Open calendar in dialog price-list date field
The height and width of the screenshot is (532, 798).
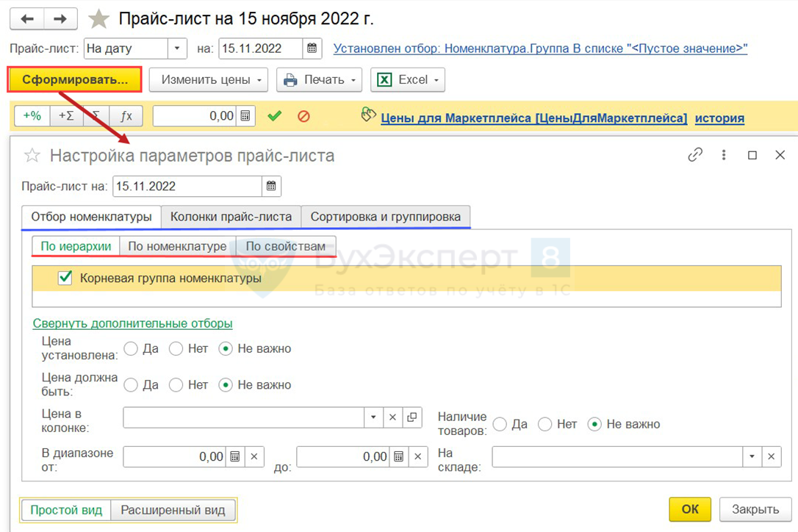click(x=271, y=186)
